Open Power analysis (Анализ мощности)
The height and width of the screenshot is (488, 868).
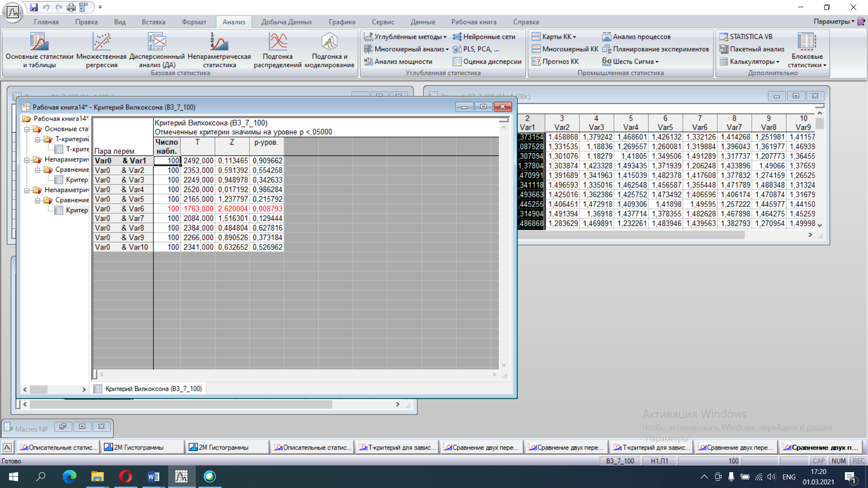[398, 61]
